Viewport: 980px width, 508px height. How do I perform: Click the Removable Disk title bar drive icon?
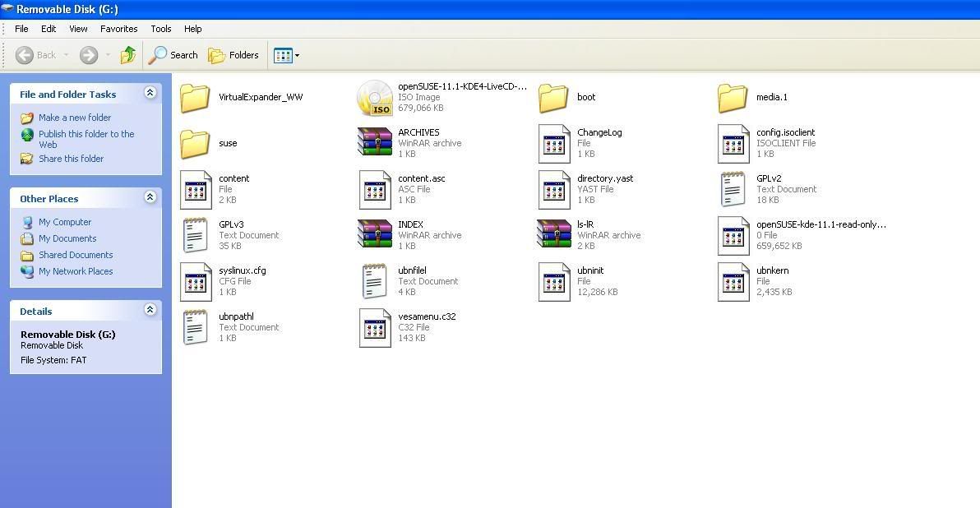point(7,9)
